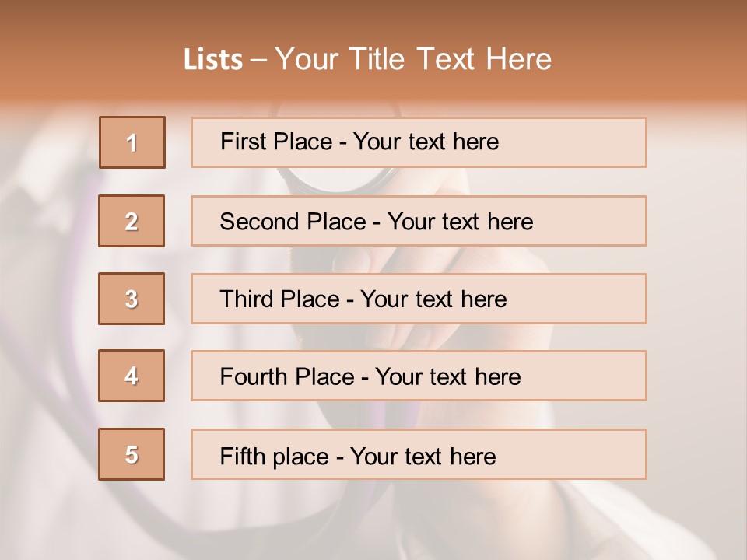Click the number 5 list badge
Screen dimensions: 747x560
coord(132,454)
